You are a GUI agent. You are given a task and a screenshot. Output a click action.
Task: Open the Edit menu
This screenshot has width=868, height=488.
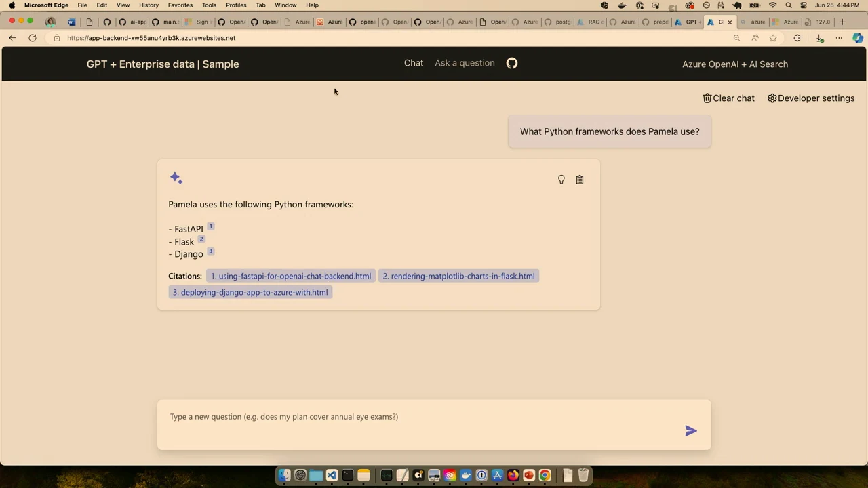[x=102, y=5]
